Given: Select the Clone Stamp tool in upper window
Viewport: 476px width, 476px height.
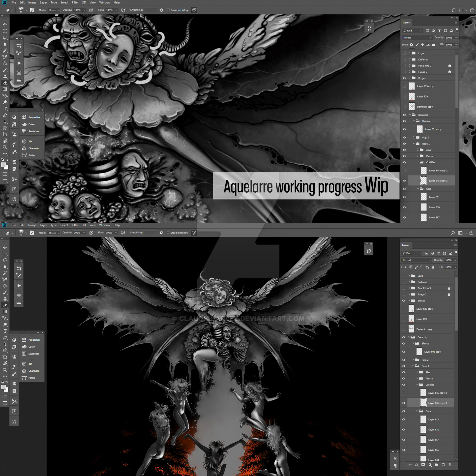Looking at the screenshot, I should pyautogui.click(x=5, y=76).
